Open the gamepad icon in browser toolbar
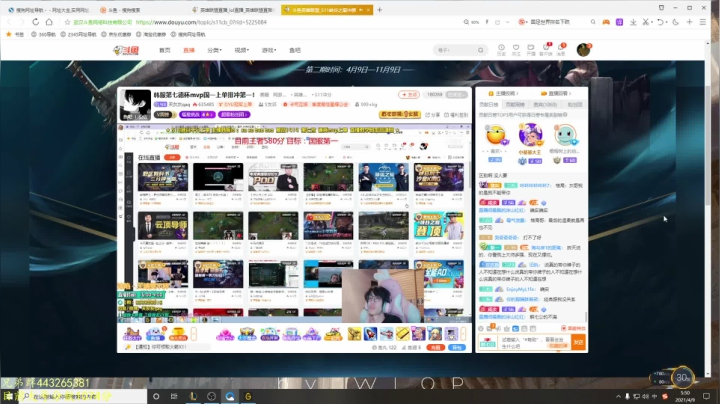This screenshot has width=720, height=404. [x=606, y=22]
